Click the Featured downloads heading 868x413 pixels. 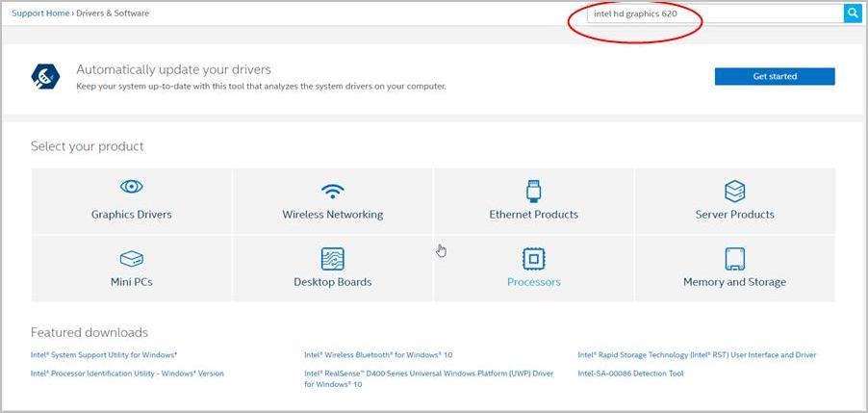click(x=89, y=333)
